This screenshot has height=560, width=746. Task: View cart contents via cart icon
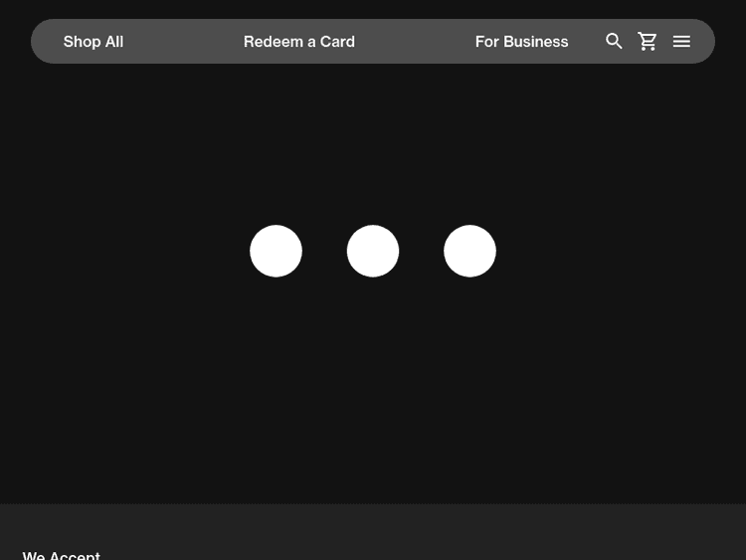click(x=648, y=41)
